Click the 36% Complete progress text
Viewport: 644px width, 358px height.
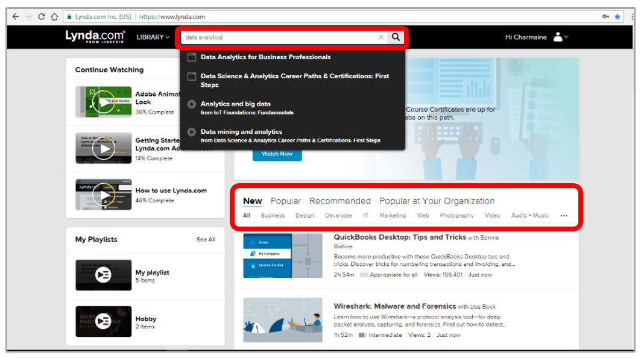click(155, 111)
